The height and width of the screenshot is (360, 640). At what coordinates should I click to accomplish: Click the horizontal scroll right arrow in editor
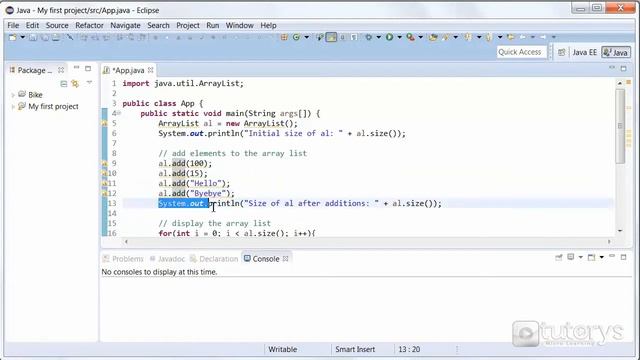tap(609, 242)
